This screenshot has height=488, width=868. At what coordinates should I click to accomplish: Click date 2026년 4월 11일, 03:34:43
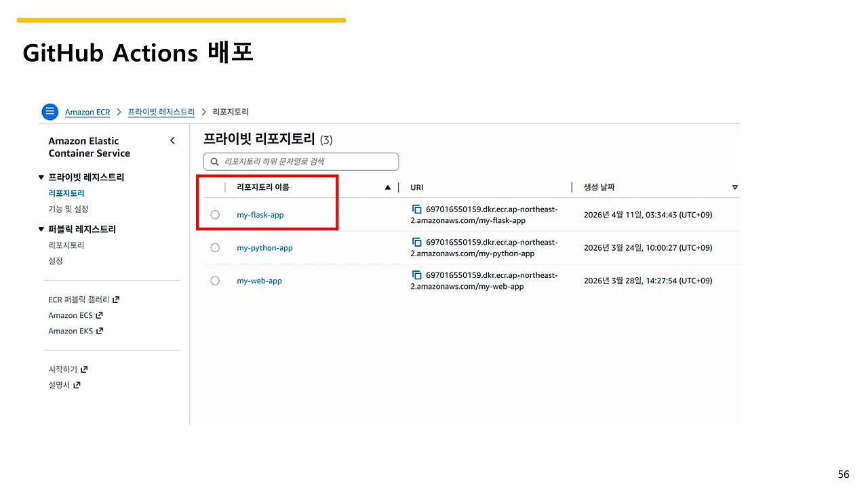(648, 215)
